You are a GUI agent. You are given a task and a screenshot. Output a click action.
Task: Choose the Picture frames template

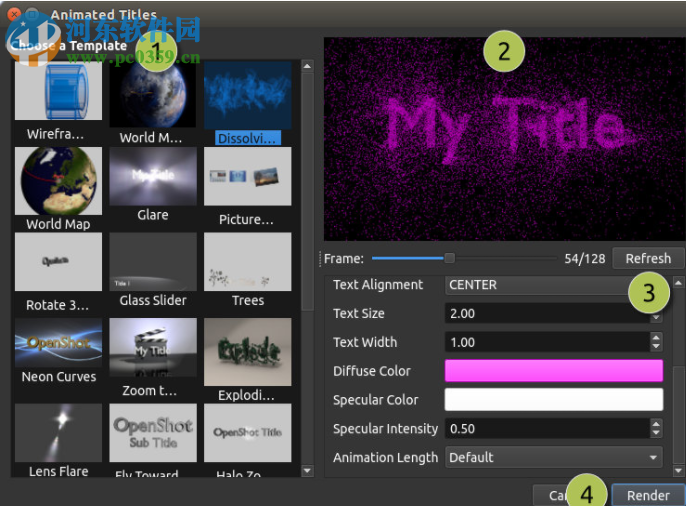[x=248, y=176]
